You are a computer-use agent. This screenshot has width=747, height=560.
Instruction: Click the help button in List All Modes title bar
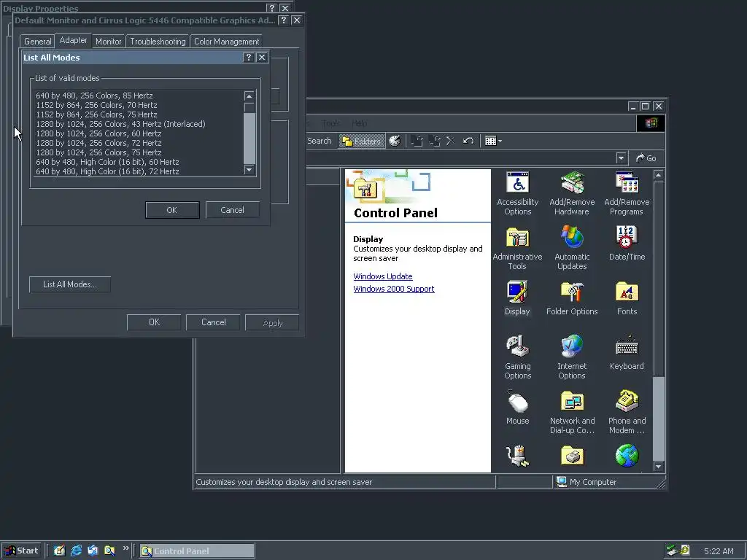point(248,58)
